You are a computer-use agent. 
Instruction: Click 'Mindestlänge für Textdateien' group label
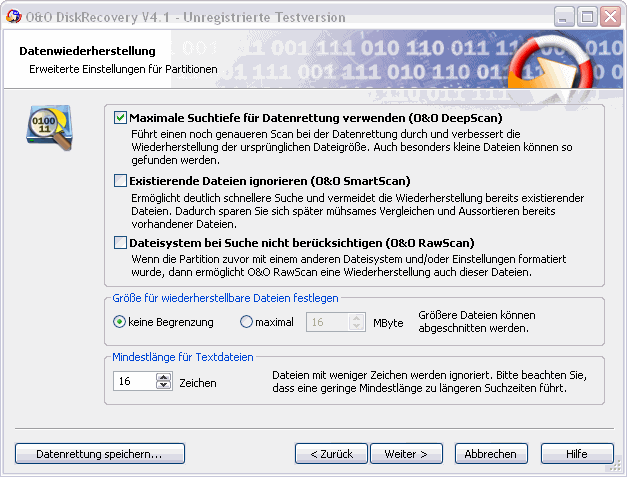[183, 357]
